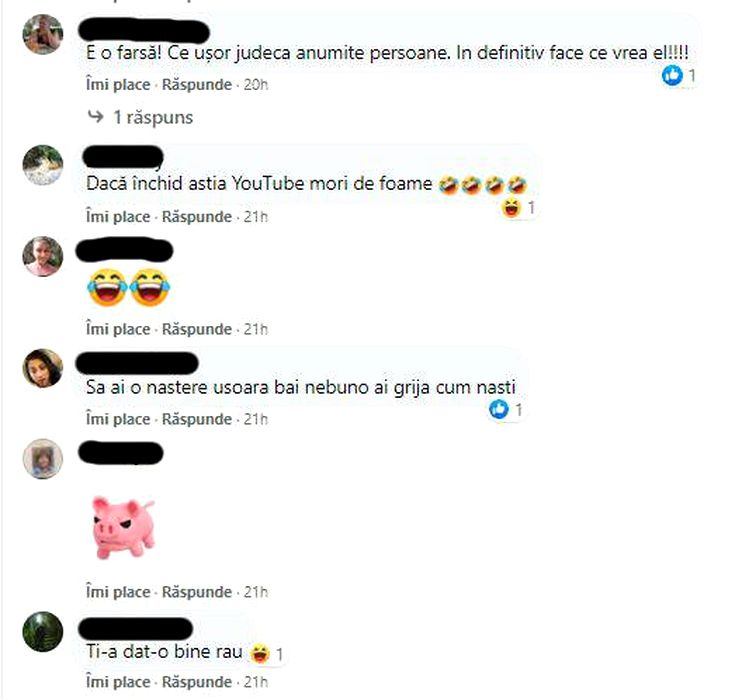This screenshot has height=700, width=749.
Task: Click laughing reaction icon beside 'Ti-a dat-o bine rau'
Action: 260,653
